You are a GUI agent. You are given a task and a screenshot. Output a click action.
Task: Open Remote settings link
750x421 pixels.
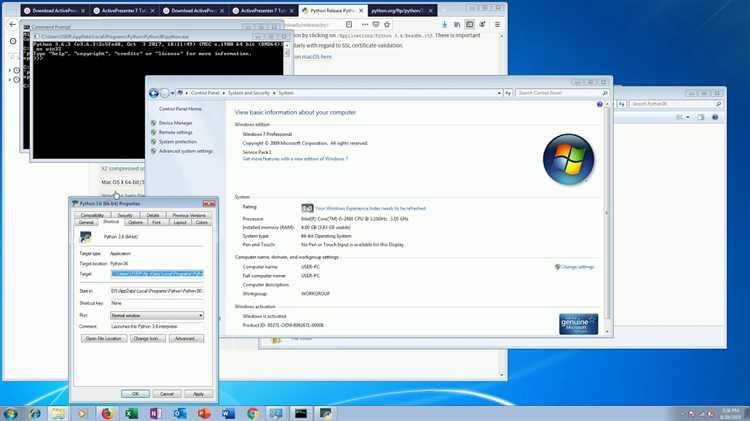pos(175,132)
